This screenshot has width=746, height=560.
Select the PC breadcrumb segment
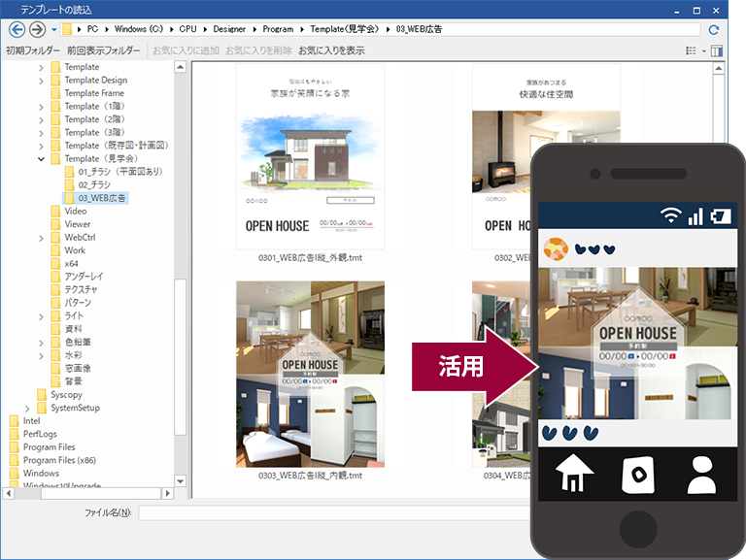(x=93, y=29)
